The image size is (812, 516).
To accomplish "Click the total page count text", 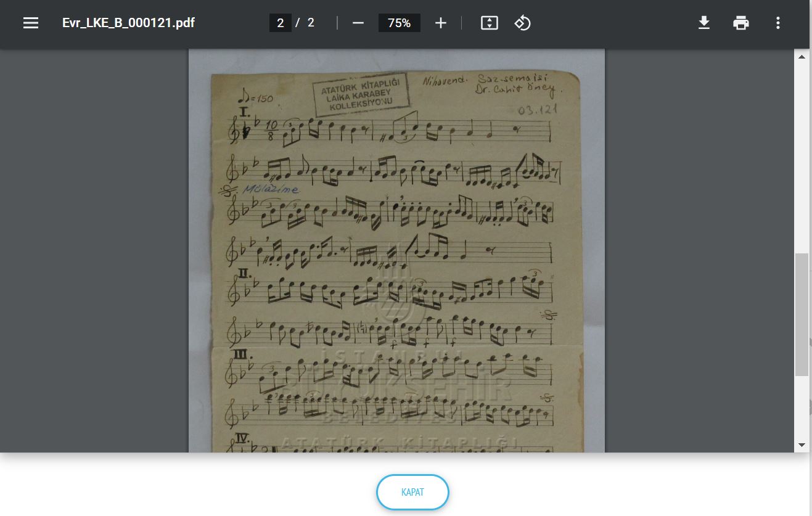I will pyautogui.click(x=311, y=23).
